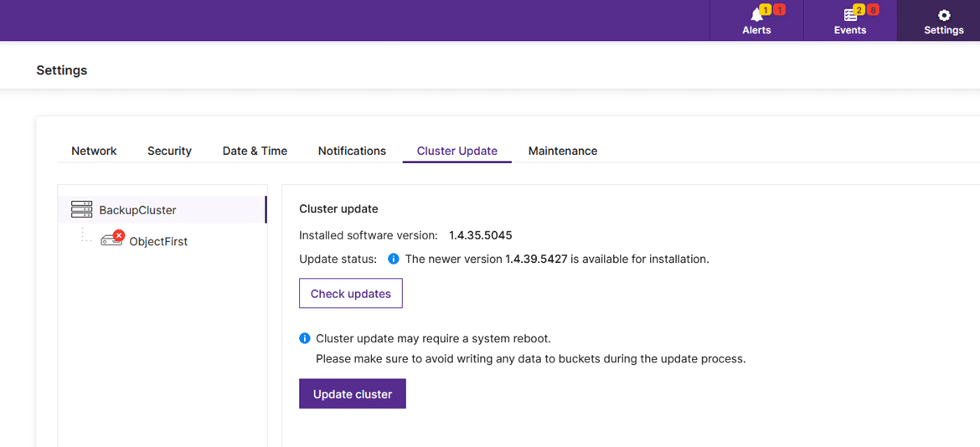Click the red Alerts badge showing 1
Image resolution: width=980 pixels, height=447 pixels.
tap(779, 10)
